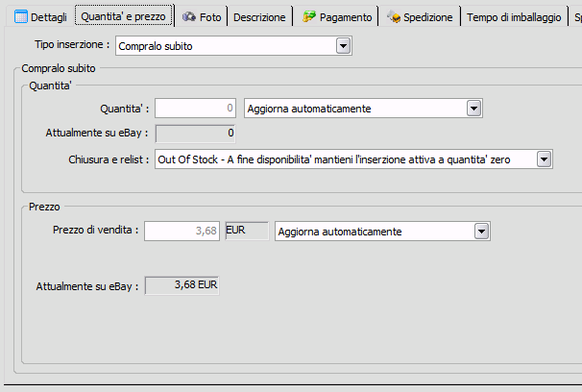Viewport: 582px width, 392px height.
Task: Go to the Pagamento tab
Action: tap(337, 17)
